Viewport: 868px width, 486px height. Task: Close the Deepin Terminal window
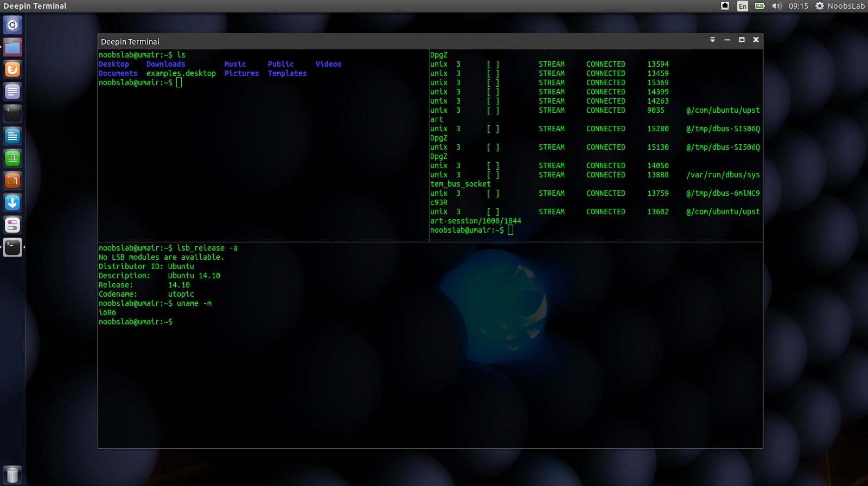[756, 40]
